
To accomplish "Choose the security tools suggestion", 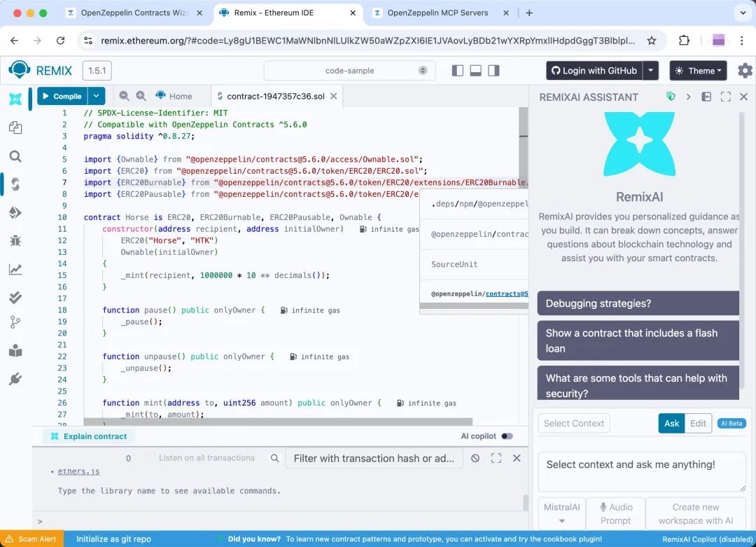I will tap(638, 383).
